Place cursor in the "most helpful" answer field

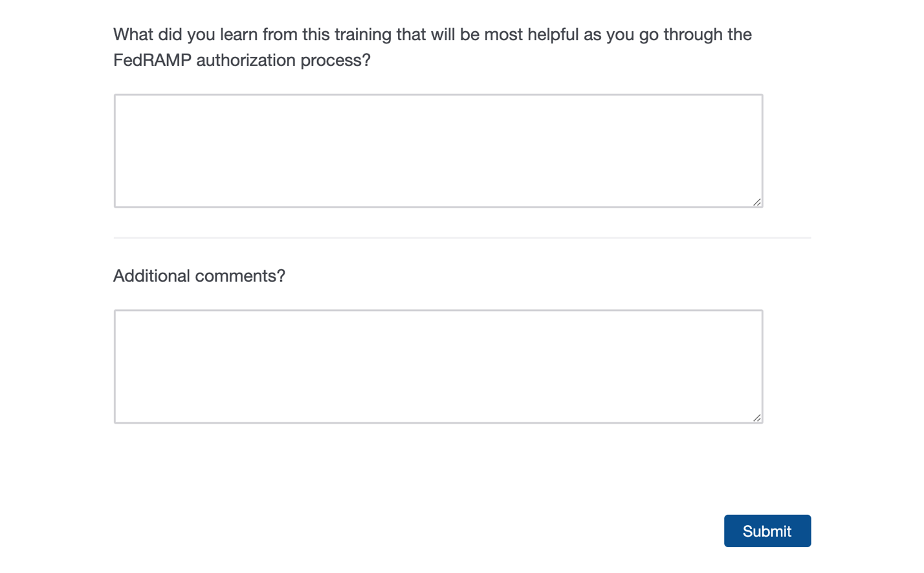coord(438,151)
